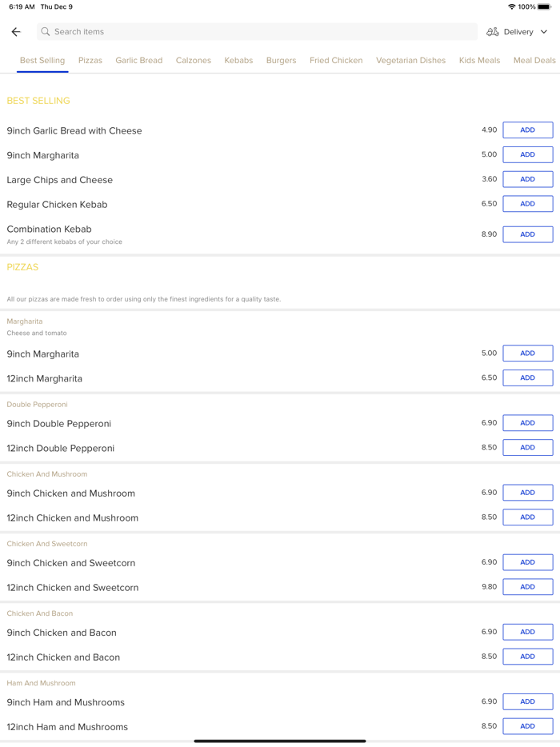560x747 pixels.
Task: Select the Kebabs category tab
Action: tap(238, 61)
